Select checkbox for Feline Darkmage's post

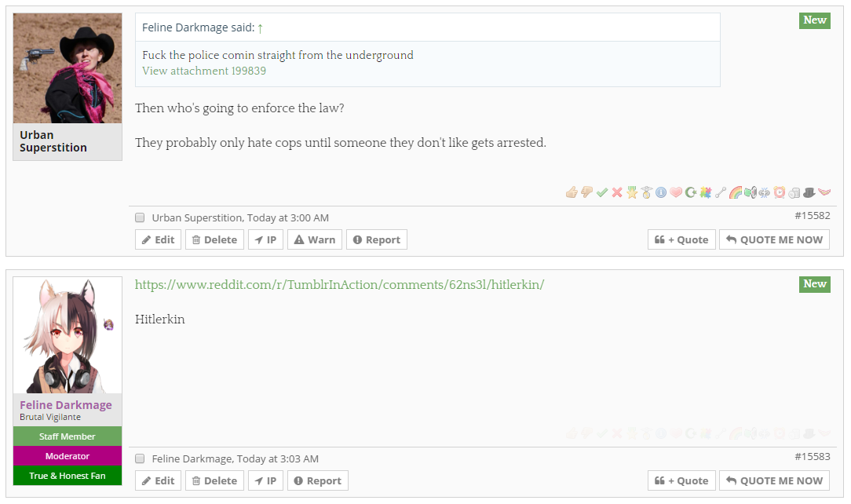pyautogui.click(x=140, y=458)
